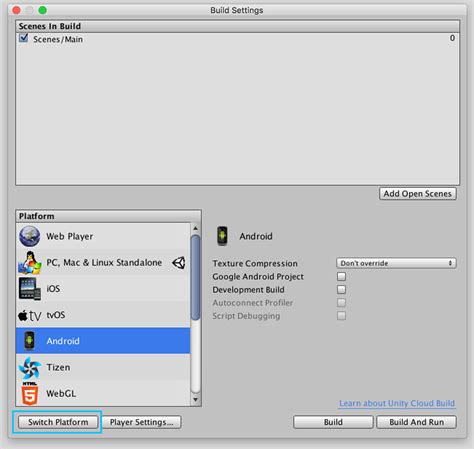The height and width of the screenshot is (449, 474).
Task: Click the platform list scrollbar thumb
Action: (x=196, y=278)
